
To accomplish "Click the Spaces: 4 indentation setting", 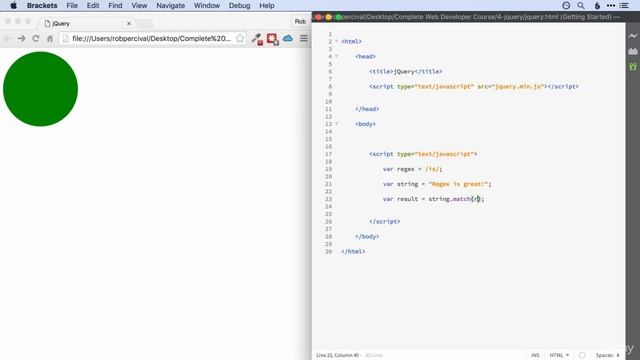I will [607, 356].
